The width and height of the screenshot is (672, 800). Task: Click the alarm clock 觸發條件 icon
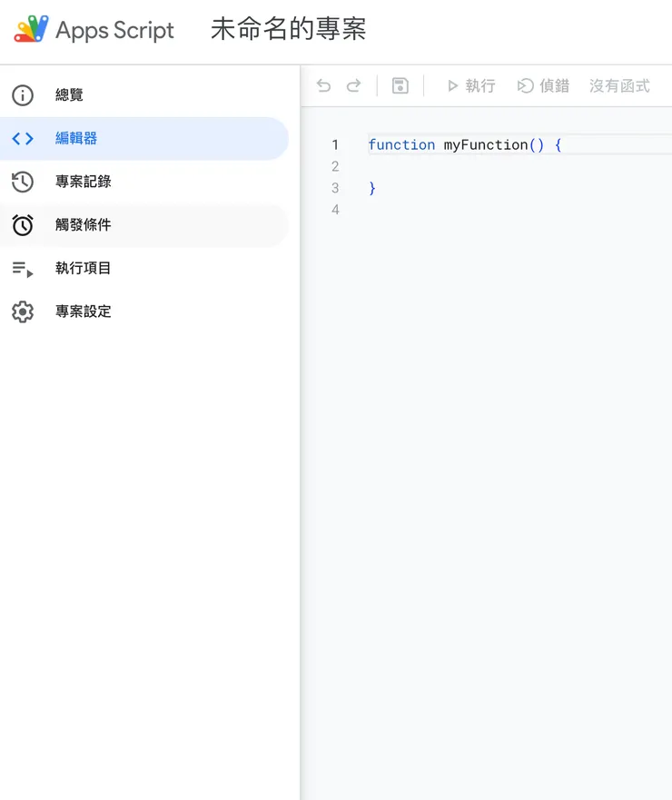23,225
